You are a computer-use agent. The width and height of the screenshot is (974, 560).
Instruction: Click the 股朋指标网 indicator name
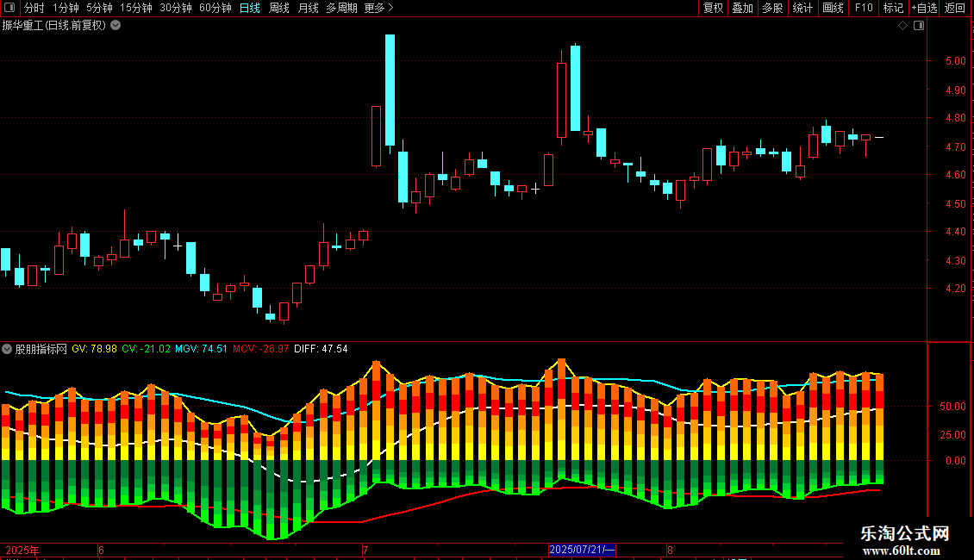coord(41,349)
